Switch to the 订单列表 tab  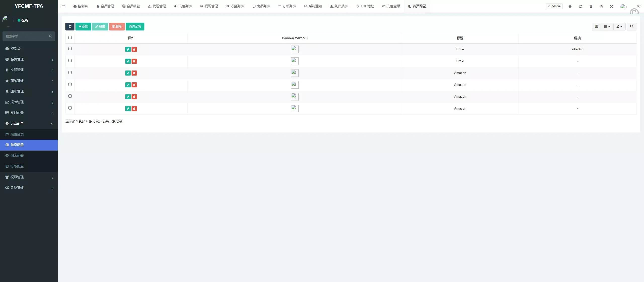click(x=287, y=6)
